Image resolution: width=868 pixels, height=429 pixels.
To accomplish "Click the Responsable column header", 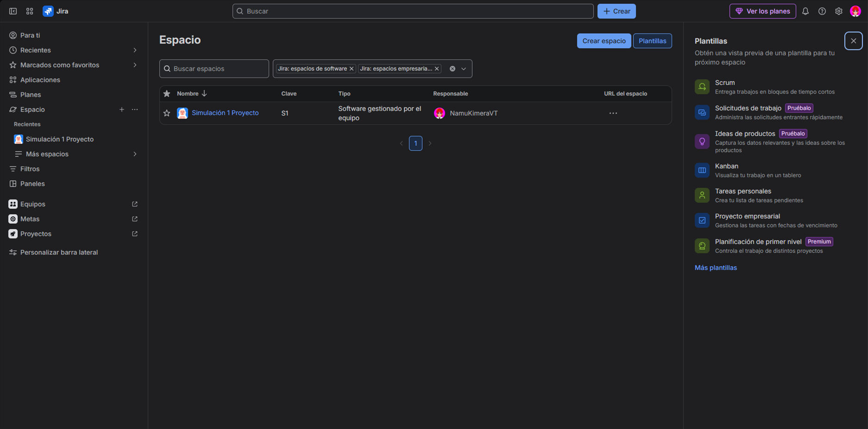I will 450,94.
